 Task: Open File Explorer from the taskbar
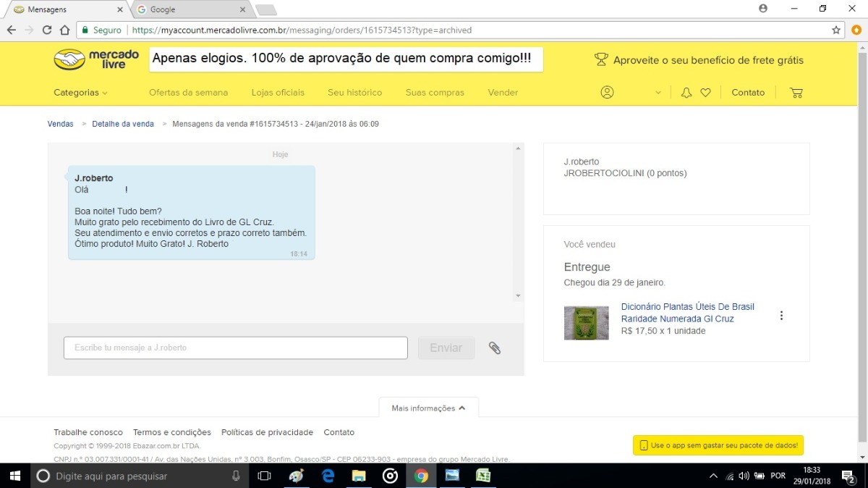(x=359, y=476)
